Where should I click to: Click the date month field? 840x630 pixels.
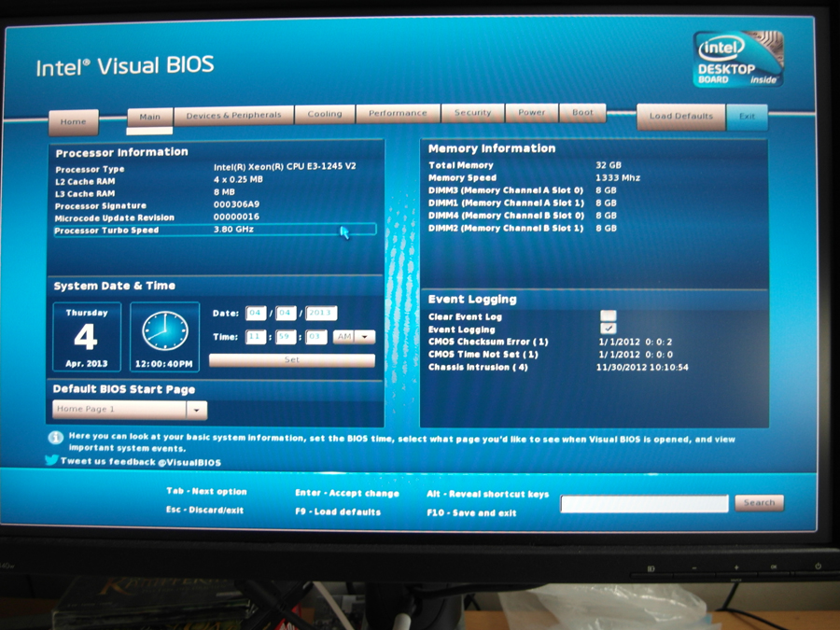tap(256, 313)
